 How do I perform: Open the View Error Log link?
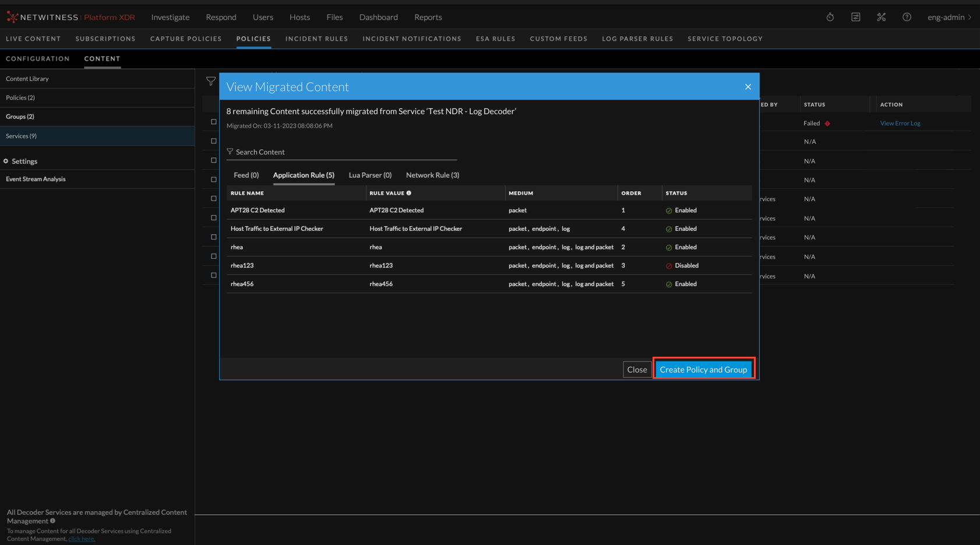[900, 124]
